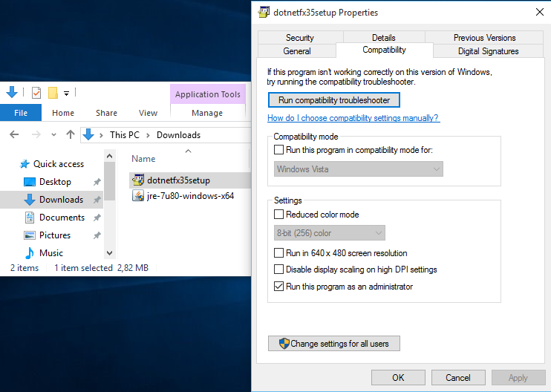This screenshot has height=392, width=551.
Task: Click Cancel in Properties dialog
Action: 458,378
